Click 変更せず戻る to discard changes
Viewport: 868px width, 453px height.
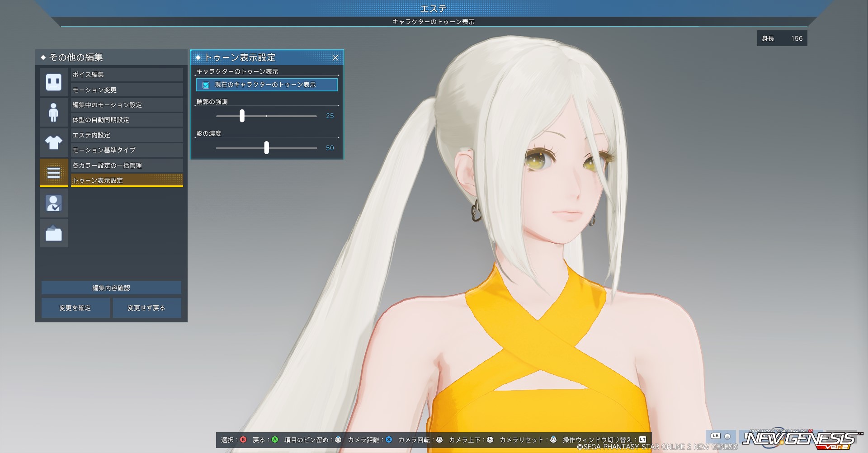coord(146,308)
